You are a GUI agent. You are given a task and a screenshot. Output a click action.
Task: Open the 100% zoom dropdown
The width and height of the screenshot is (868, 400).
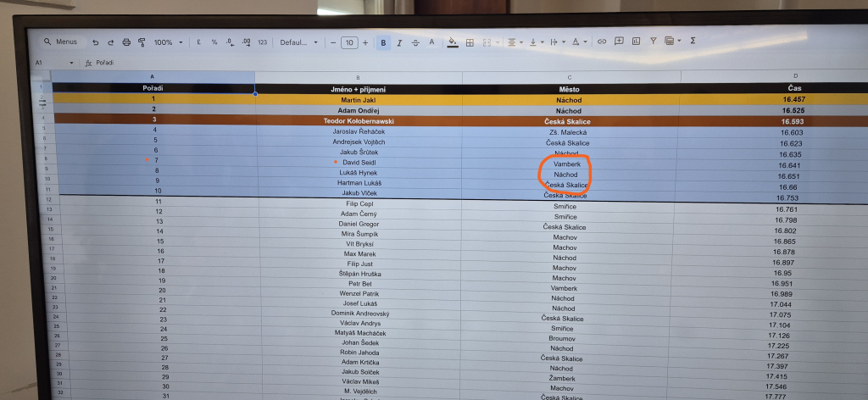(x=169, y=42)
